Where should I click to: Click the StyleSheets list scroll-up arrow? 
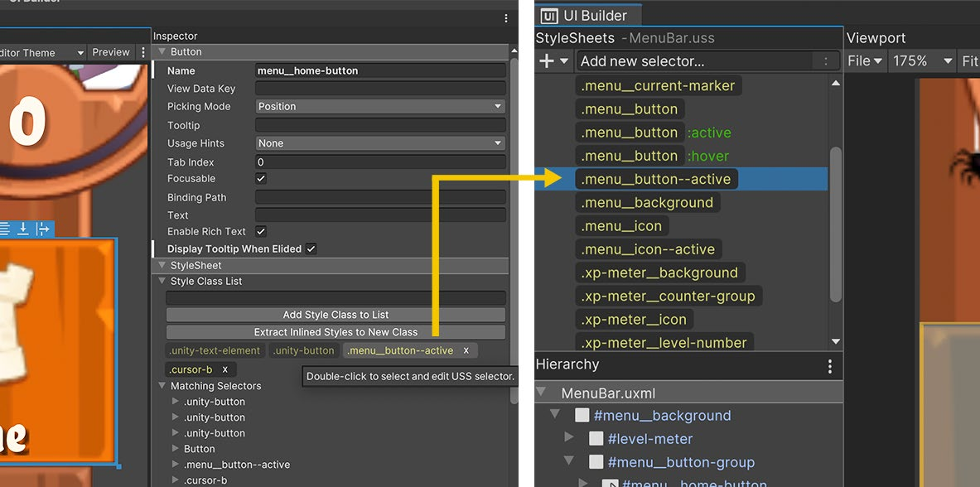(836, 83)
